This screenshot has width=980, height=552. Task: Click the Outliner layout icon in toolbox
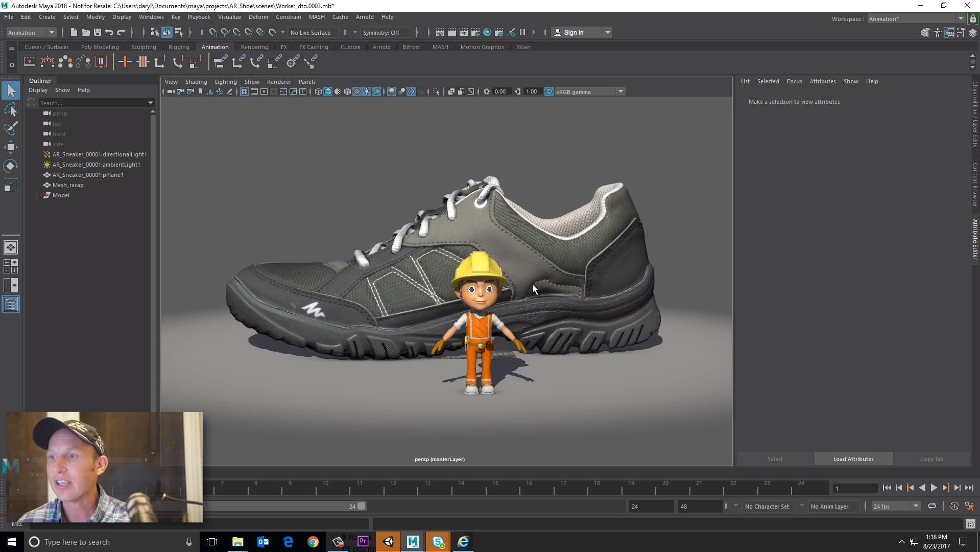(11, 305)
